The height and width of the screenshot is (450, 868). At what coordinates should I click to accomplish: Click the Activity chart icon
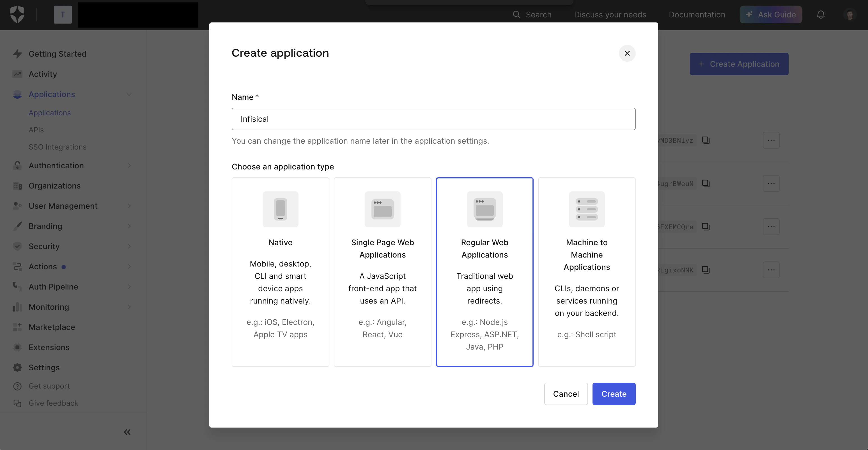click(17, 74)
